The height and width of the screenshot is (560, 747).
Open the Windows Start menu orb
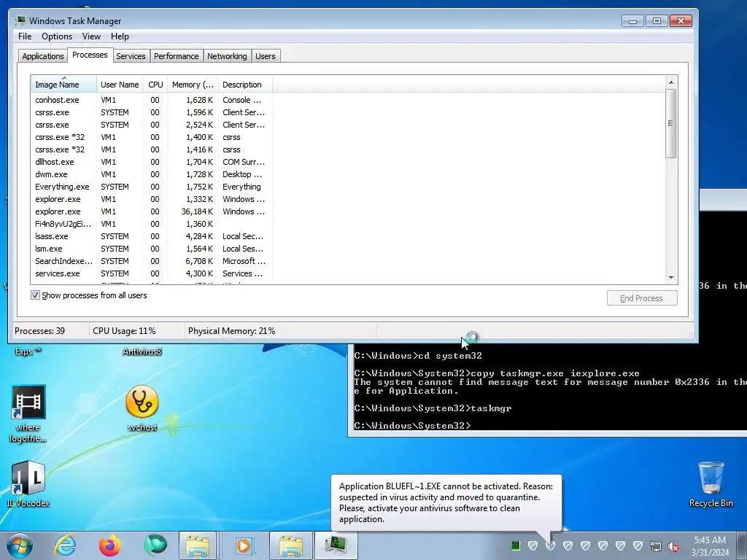(x=20, y=545)
